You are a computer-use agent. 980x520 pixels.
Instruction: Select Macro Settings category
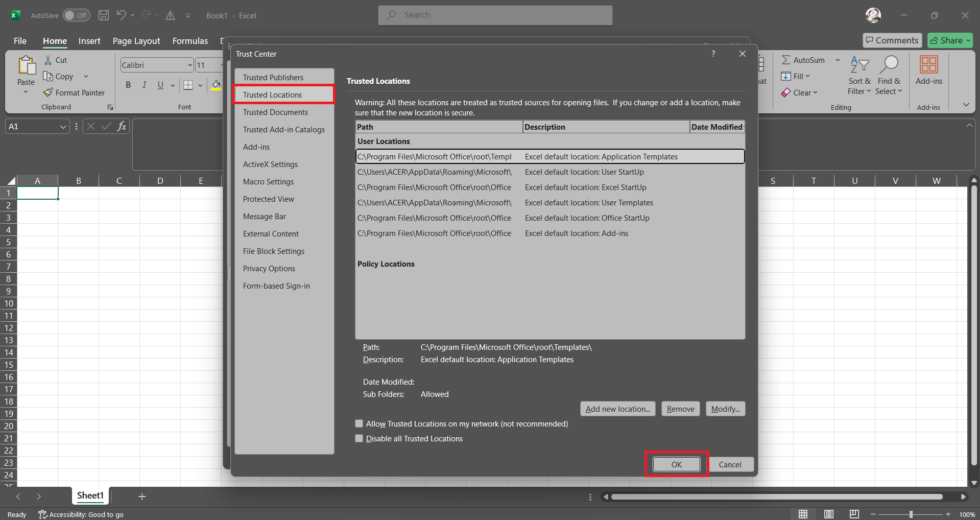(x=284, y=182)
